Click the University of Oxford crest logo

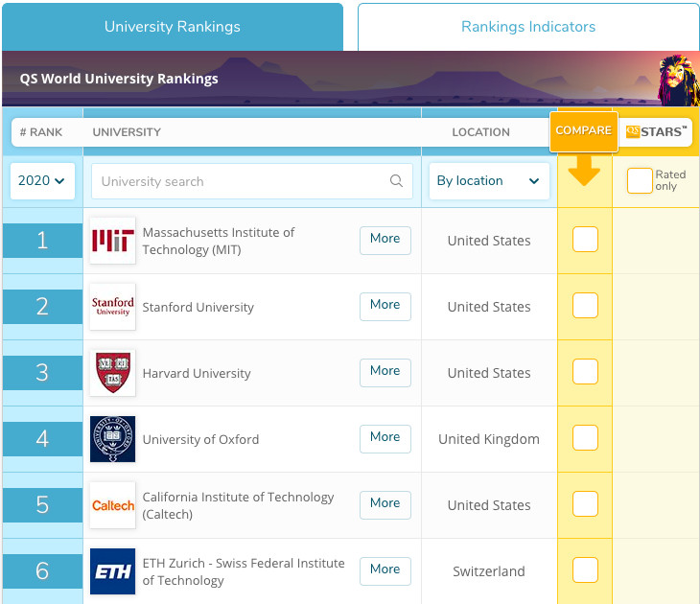pos(112,439)
